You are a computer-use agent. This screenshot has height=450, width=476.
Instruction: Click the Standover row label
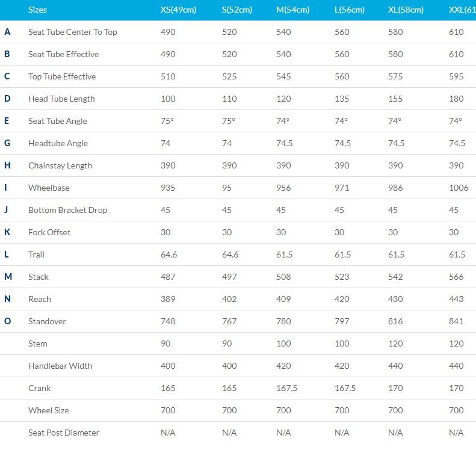[x=47, y=321]
